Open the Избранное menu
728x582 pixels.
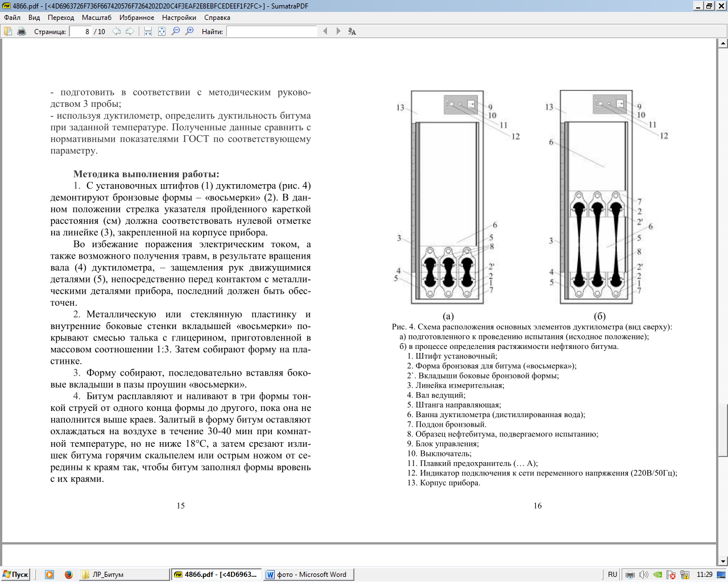[136, 18]
